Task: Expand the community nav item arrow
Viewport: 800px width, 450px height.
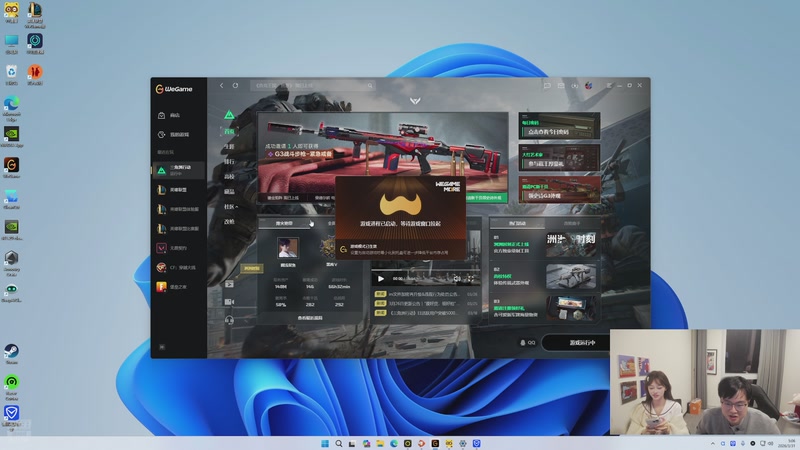Action: point(237,207)
